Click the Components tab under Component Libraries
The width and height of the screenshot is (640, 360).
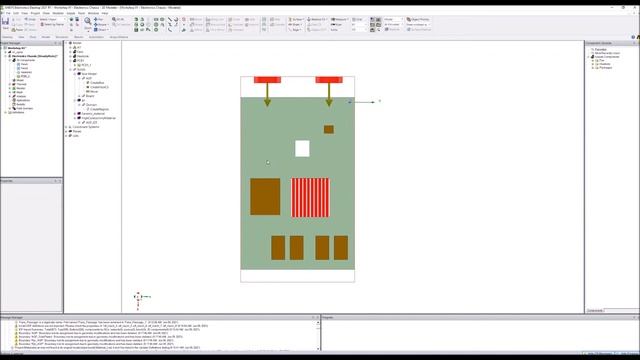tap(595, 311)
